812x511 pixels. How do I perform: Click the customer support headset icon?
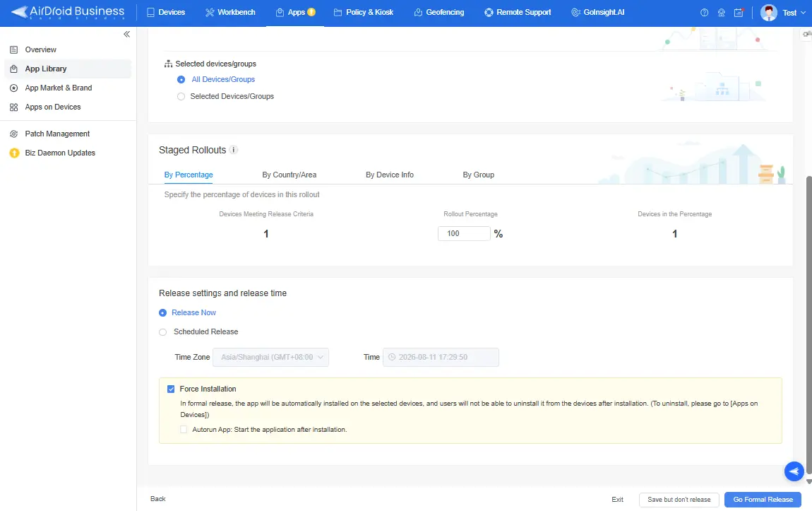pos(722,13)
